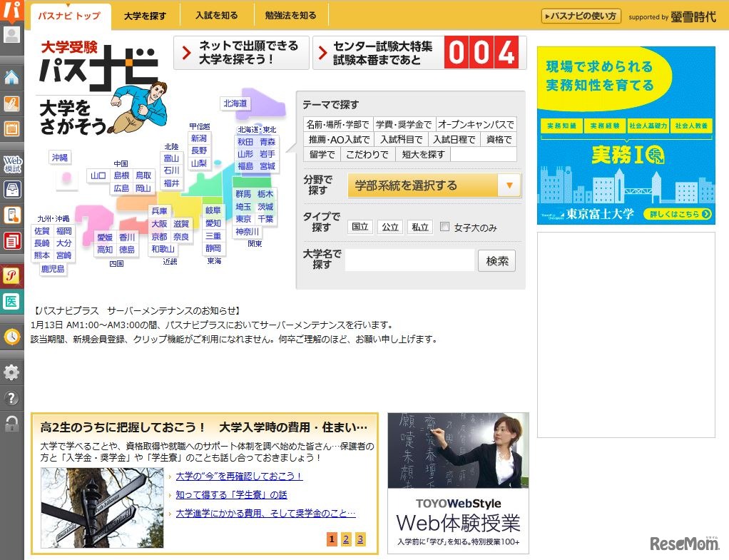Select 新潟 prefecture link
The height and width of the screenshot is (560, 729).
point(199,138)
